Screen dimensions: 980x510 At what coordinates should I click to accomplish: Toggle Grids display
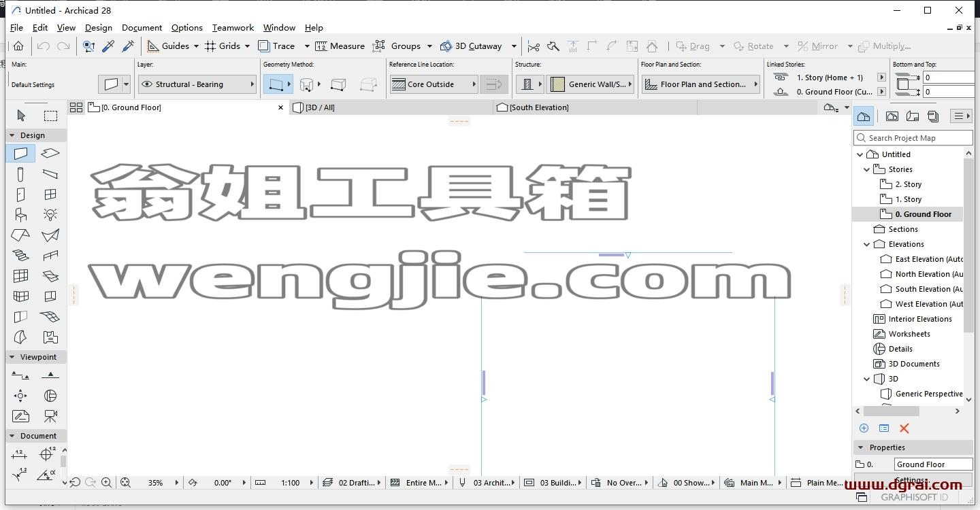tap(222, 46)
